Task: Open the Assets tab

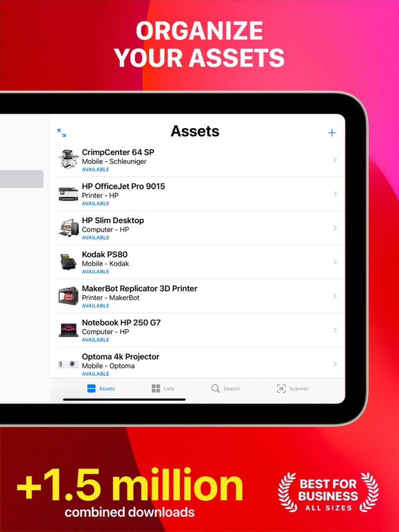Action: (101, 388)
